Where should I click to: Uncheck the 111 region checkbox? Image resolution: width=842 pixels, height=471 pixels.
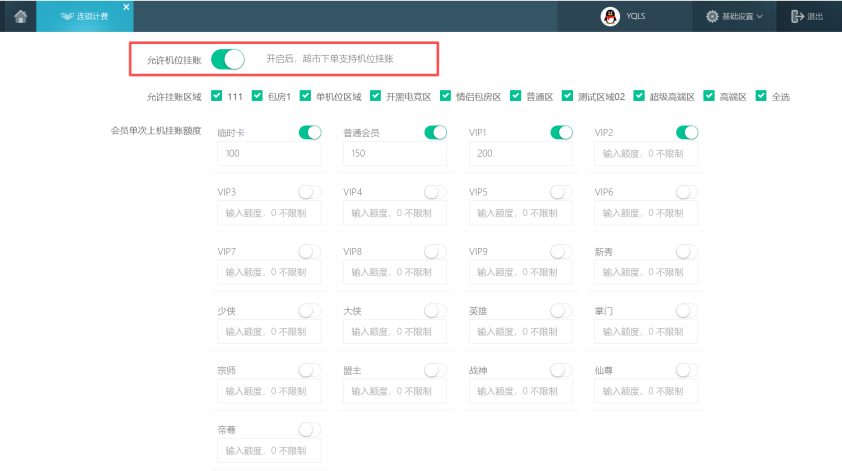[x=216, y=96]
